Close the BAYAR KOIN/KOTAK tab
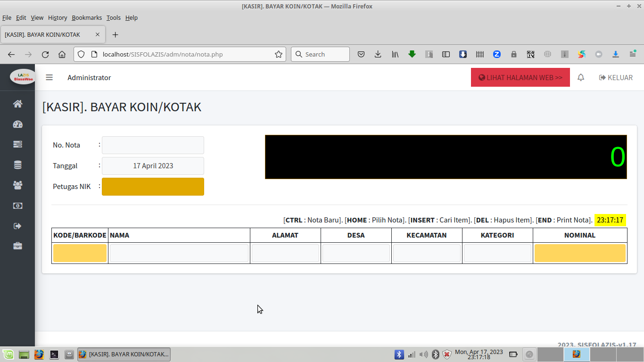The image size is (644, 362). 98,34
